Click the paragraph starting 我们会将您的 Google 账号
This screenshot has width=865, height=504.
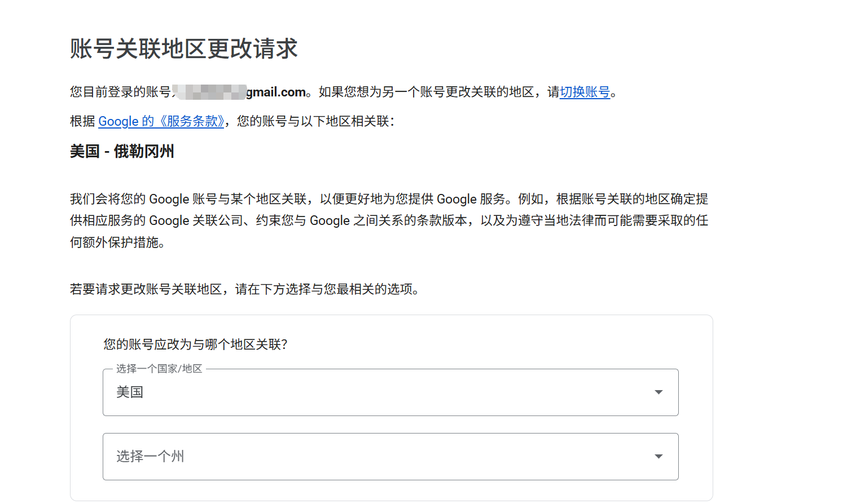tap(389, 220)
